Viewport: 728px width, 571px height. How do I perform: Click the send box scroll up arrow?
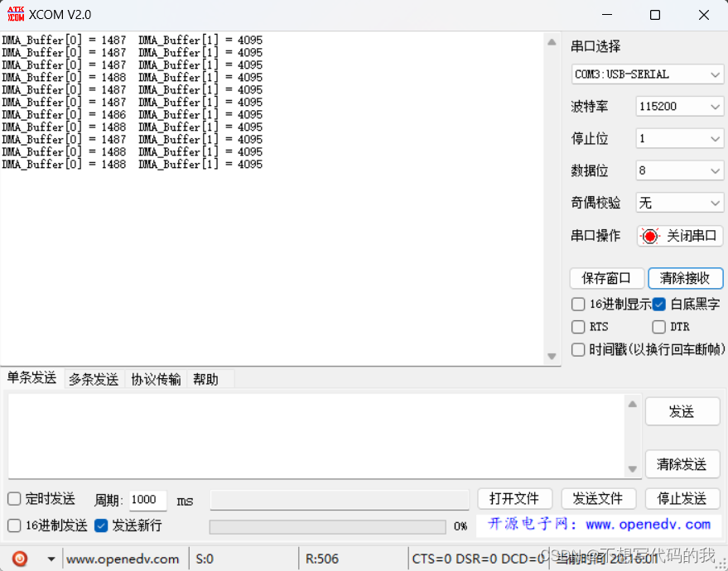(x=633, y=404)
